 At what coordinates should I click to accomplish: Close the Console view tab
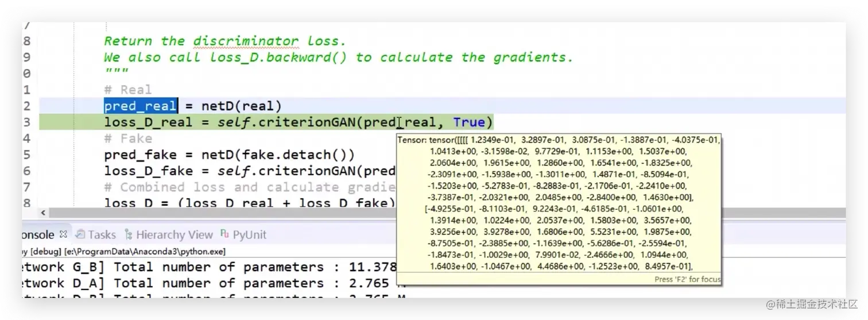(63, 234)
